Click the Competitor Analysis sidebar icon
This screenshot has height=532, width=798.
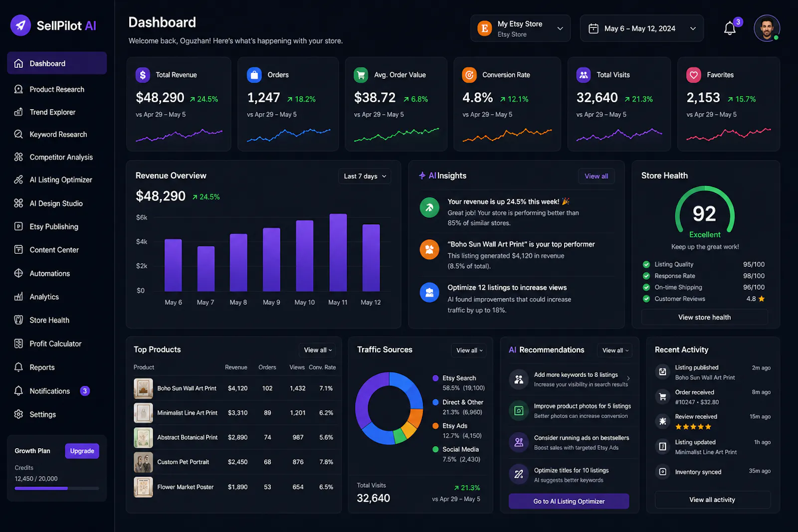pyautogui.click(x=18, y=157)
